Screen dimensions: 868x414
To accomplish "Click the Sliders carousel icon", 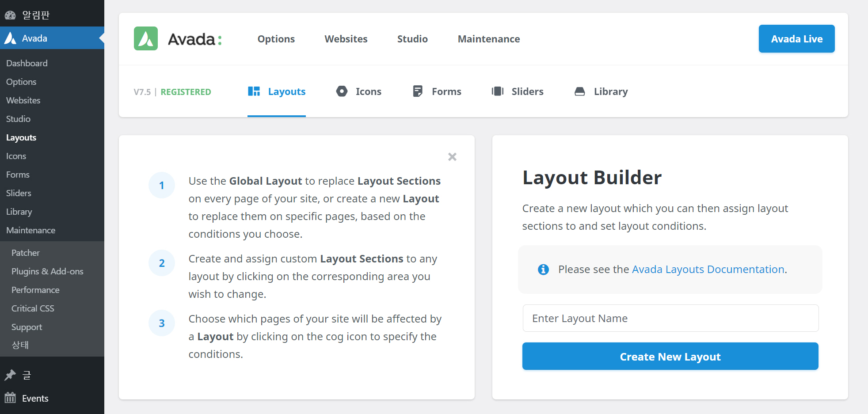I will pos(498,91).
